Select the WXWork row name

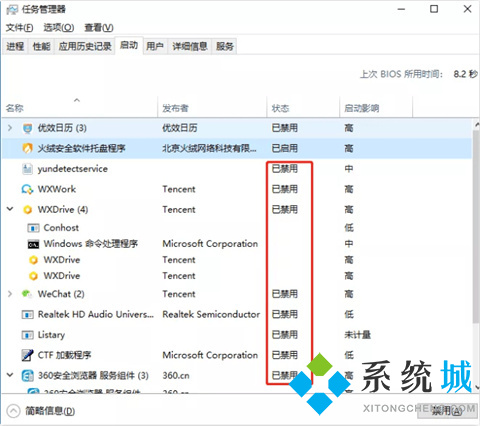tap(57, 189)
